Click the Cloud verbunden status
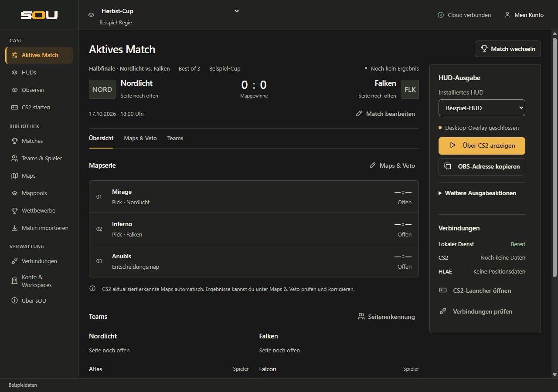The image size is (558, 392). 464,15
